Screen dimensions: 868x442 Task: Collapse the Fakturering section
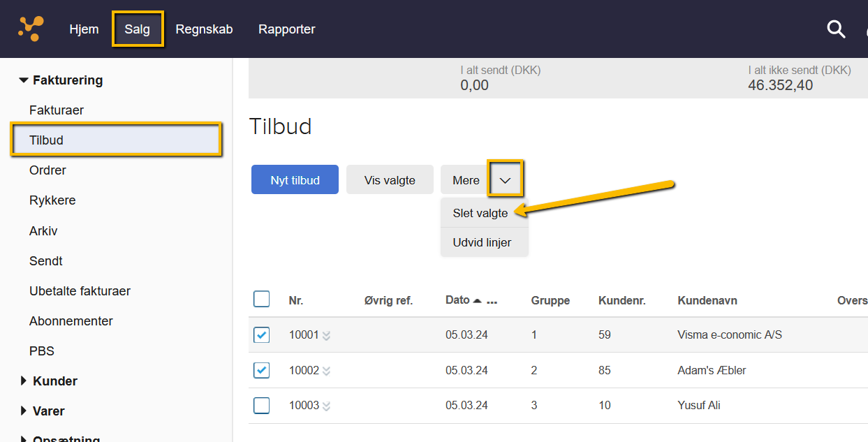pyautogui.click(x=24, y=80)
